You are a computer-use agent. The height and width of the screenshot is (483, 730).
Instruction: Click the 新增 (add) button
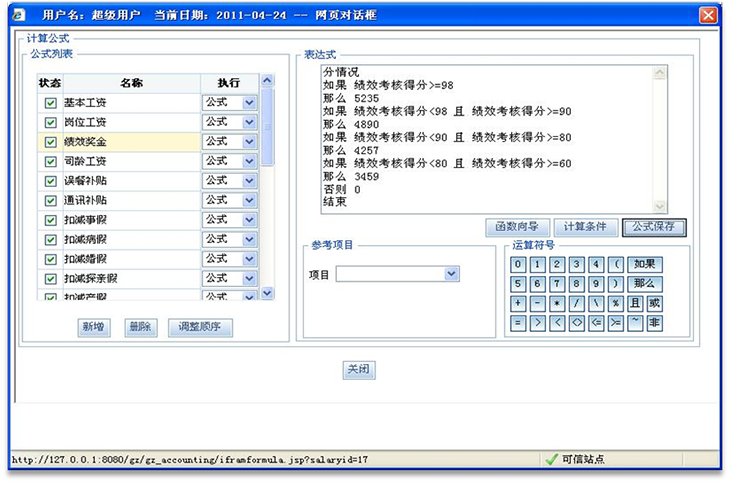click(94, 327)
